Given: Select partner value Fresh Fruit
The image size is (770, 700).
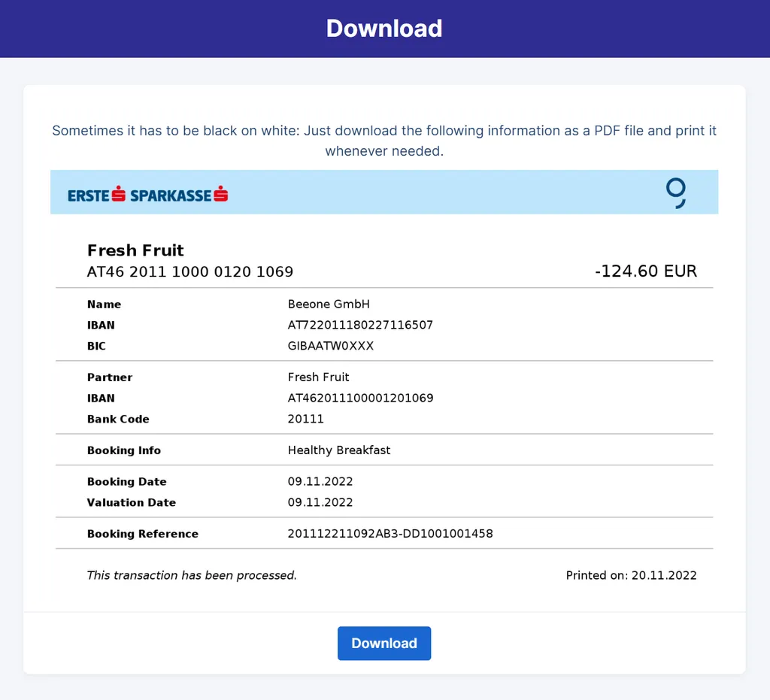Looking at the screenshot, I should tap(318, 377).
